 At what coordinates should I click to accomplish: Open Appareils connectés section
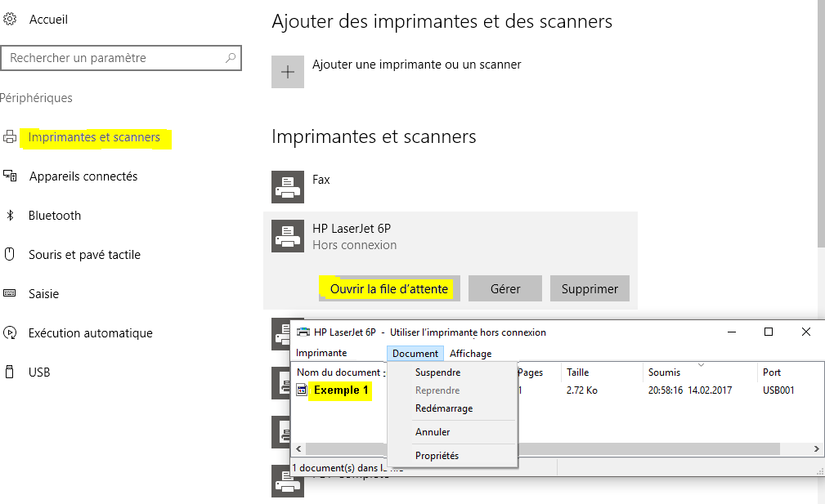pyautogui.click(x=83, y=176)
